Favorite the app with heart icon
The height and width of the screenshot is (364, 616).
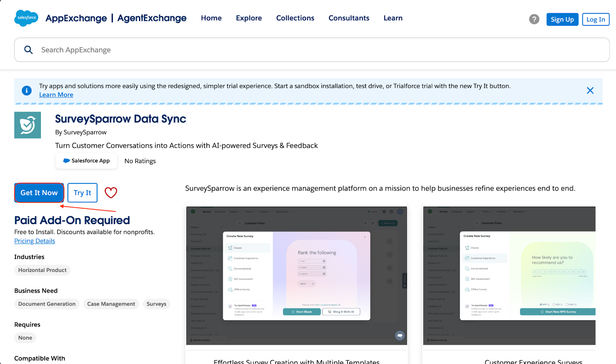point(111,192)
